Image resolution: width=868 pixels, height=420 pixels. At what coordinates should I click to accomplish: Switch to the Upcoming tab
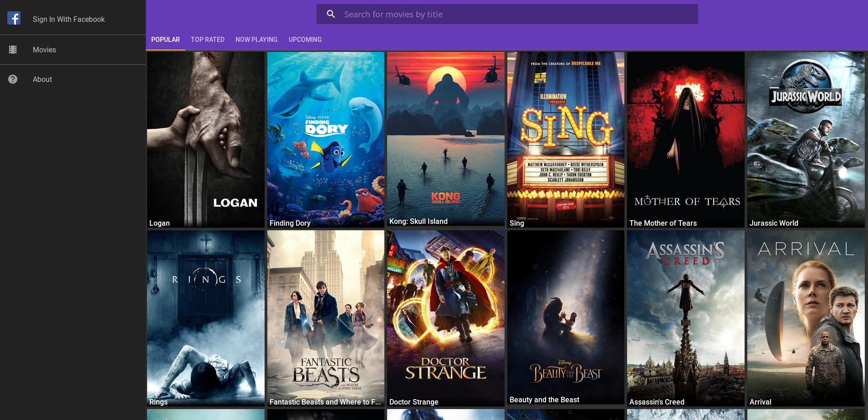[305, 40]
